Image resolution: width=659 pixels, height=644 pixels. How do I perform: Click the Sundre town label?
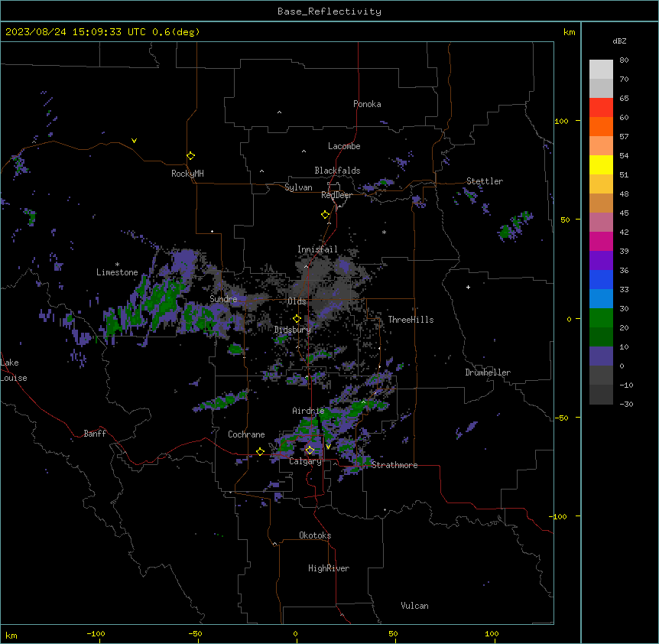(x=223, y=299)
